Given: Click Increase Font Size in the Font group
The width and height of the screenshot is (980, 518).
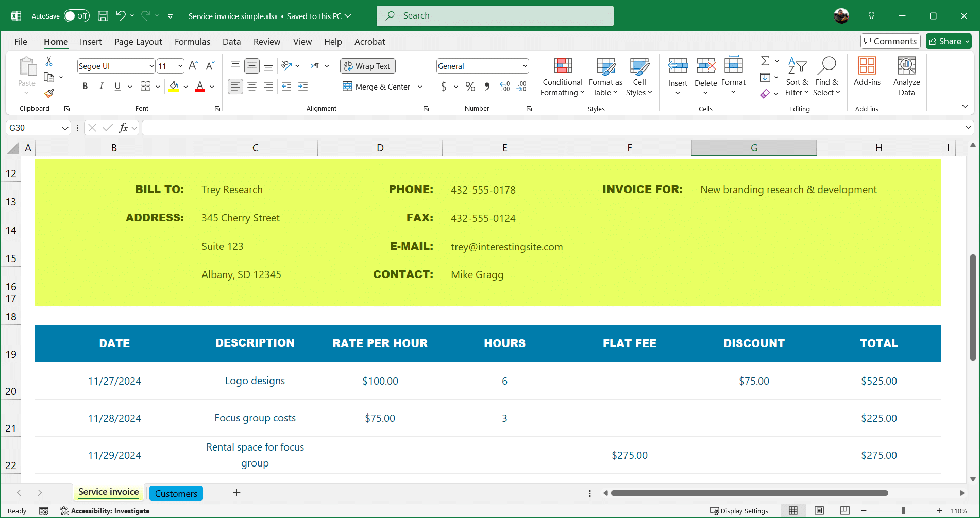Looking at the screenshot, I should tap(193, 65).
